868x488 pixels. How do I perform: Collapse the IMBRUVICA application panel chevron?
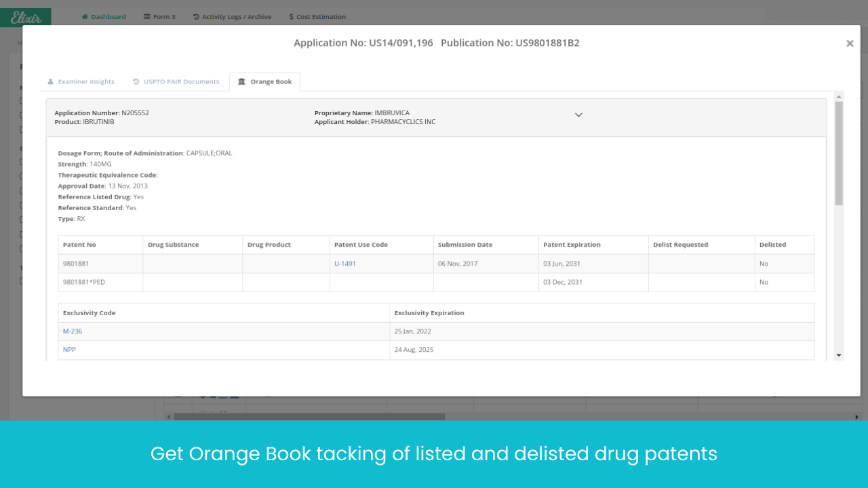point(578,115)
